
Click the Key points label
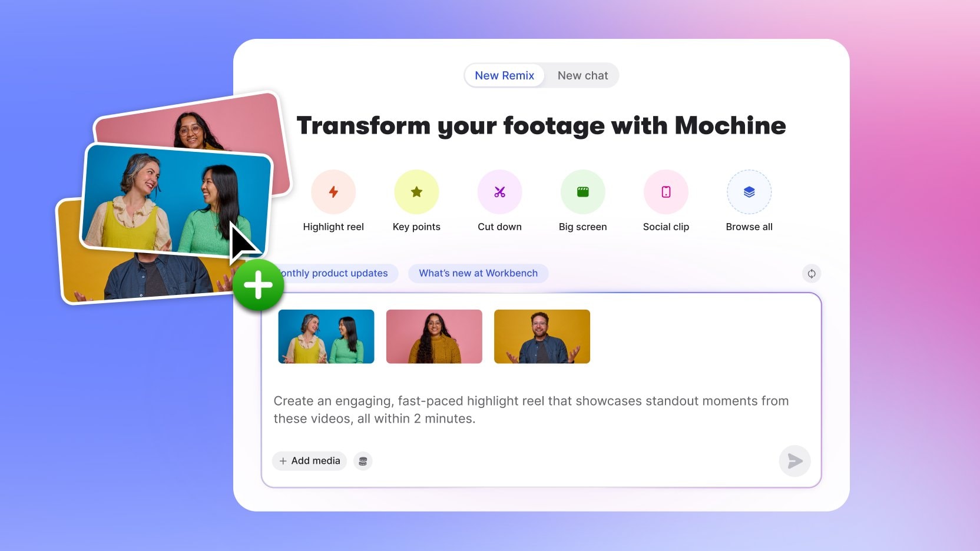[416, 227]
